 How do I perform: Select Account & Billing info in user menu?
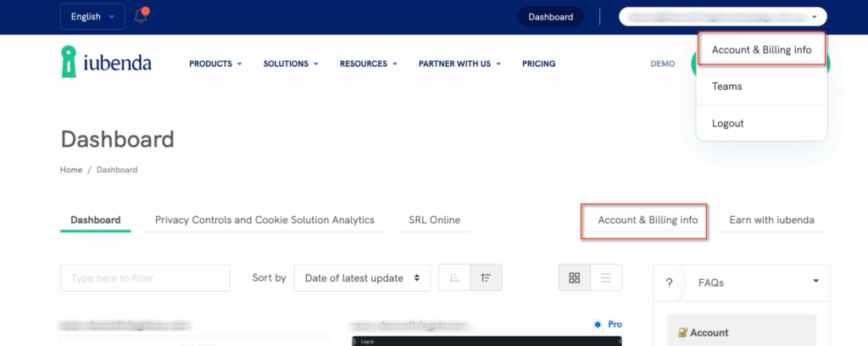(x=761, y=50)
